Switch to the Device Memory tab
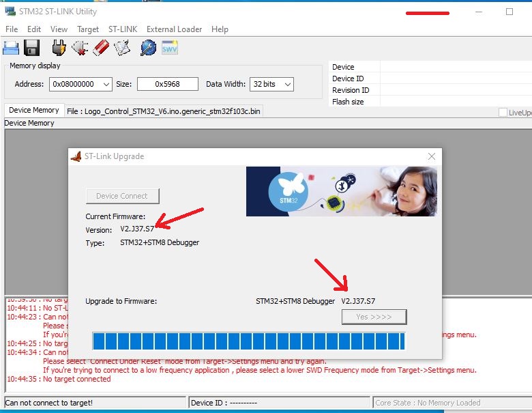The height and width of the screenshot is (413, 532). click(34, 110)
